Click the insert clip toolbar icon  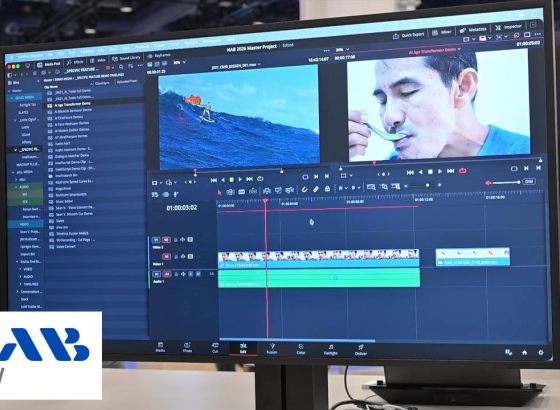(266, 191)
